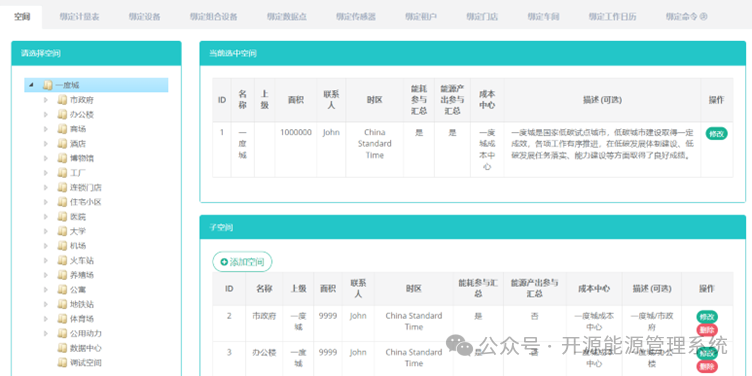Switch to the 绑定计量表 tab
Viewport: 752px width, 376px height.
tap(80, 17)
